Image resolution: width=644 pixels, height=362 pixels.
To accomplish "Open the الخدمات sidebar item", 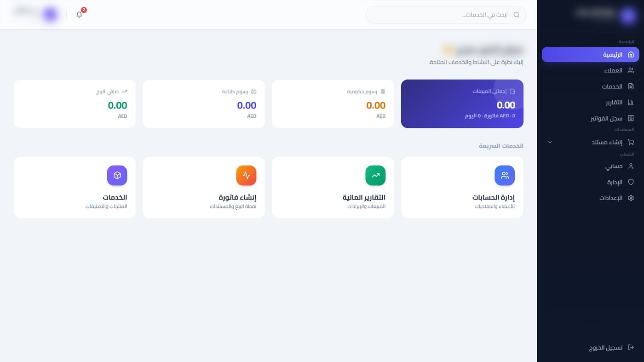I will tap(590, 86).
